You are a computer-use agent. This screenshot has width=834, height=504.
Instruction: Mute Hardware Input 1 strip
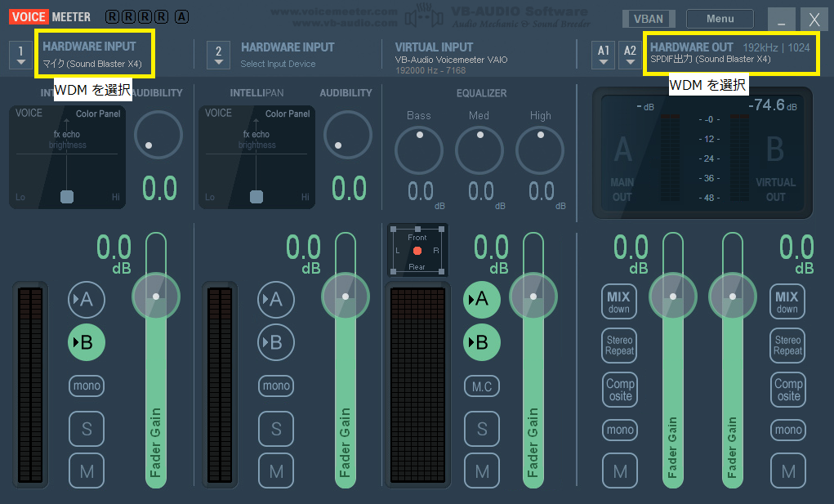point(86,471)
